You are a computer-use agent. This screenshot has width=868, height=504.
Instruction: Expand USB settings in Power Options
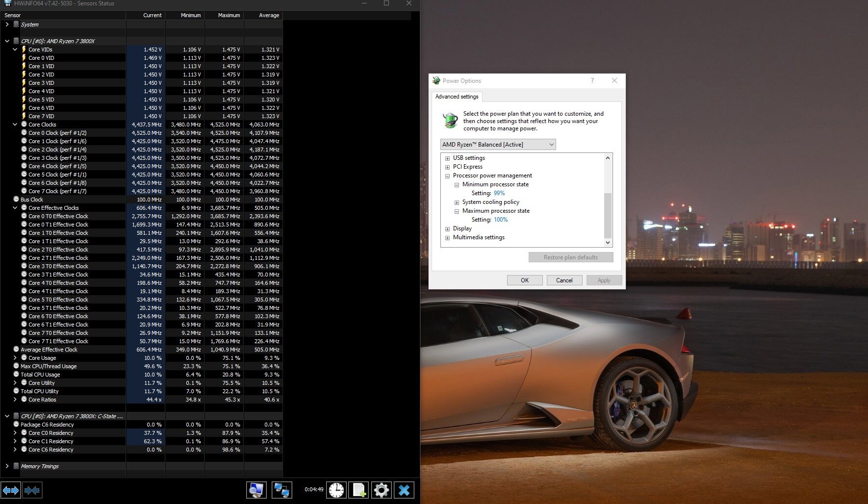coord(447,158)
